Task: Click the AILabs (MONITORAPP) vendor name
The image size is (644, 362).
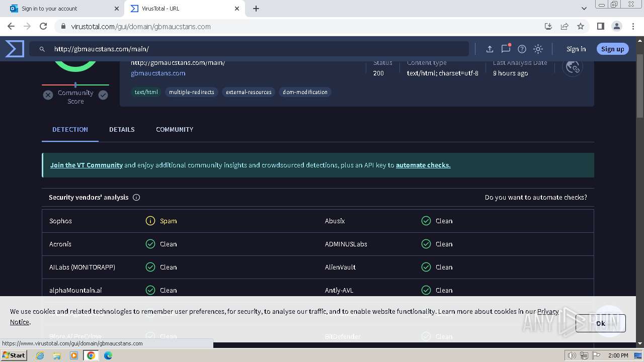Action: pos(82,267)
